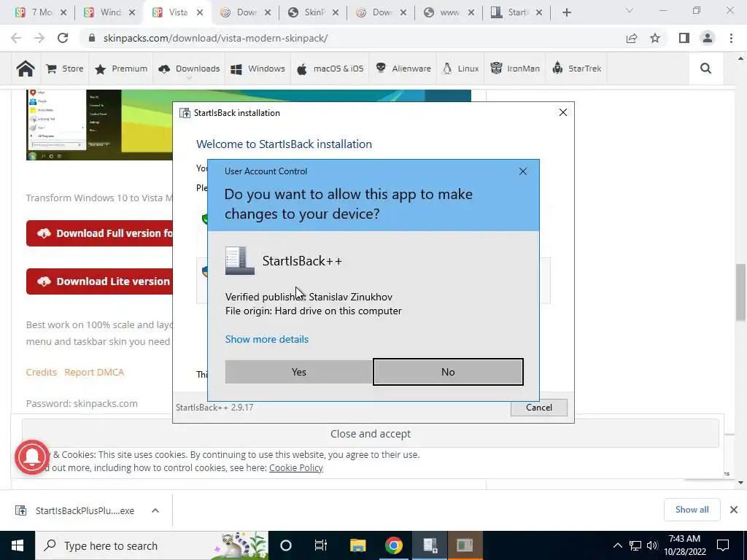Reload the current page
The width and height of the screenshot is (747, 560).
coord(63,38)
